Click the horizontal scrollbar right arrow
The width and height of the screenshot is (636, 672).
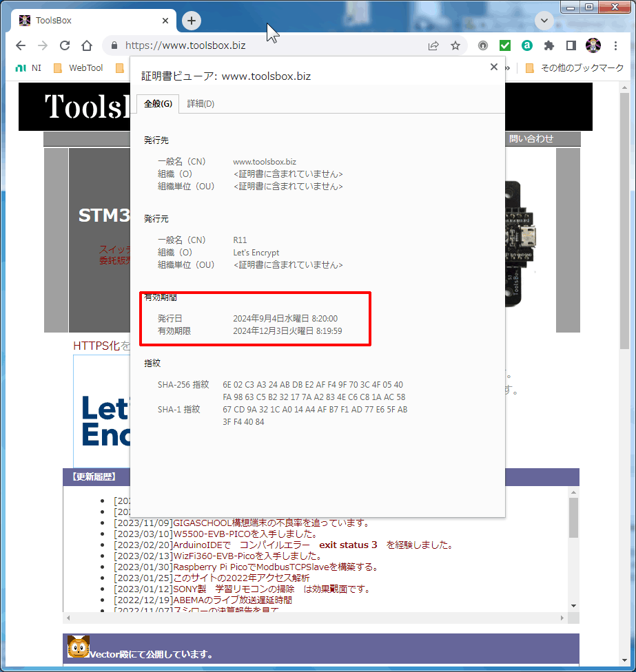pyautogui.click(x=562, y=618)
